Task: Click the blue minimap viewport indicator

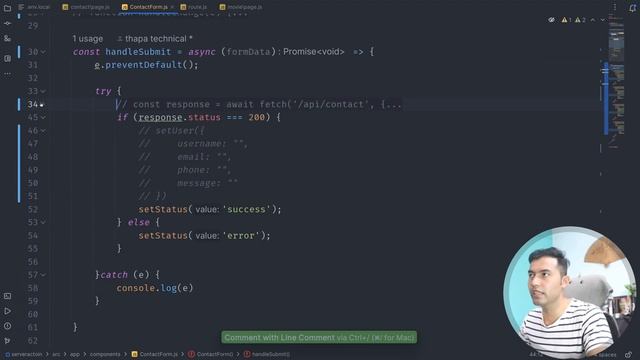Action: tap(606, 98)
